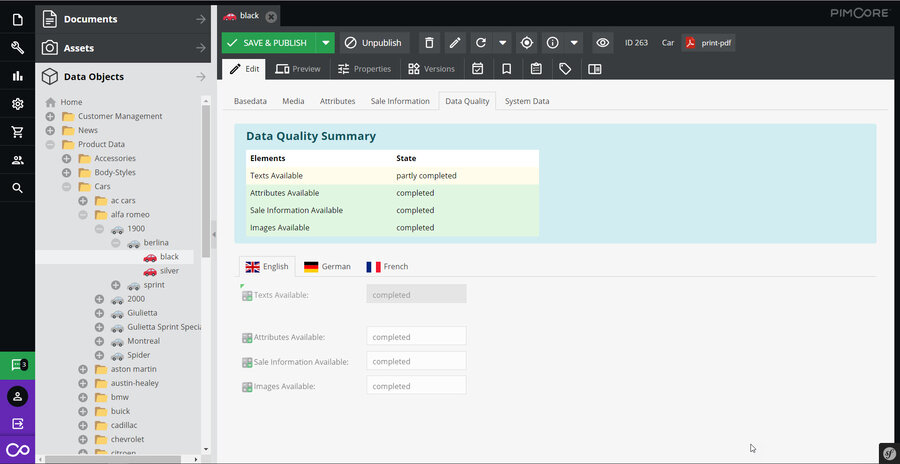Select the silver car in tree
900x464 pixels.
[169, 271]
